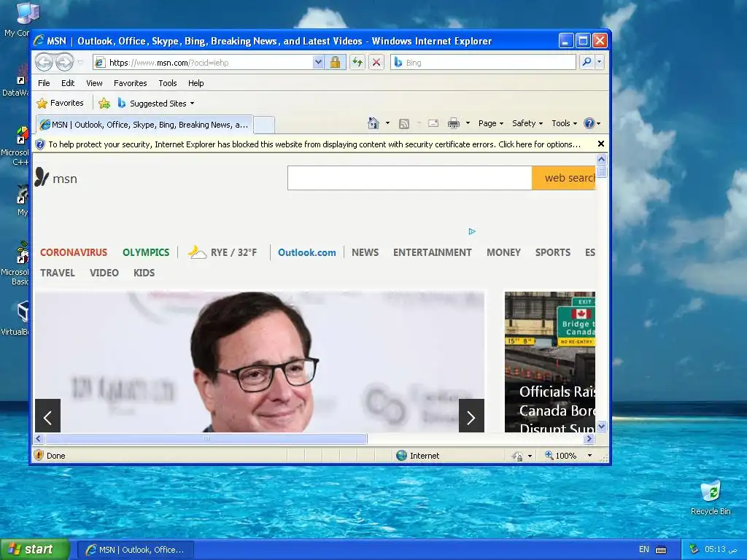Screen dimensions: 747x560
Task: Click the MSN taskbar button
Action: coord(135,550)
